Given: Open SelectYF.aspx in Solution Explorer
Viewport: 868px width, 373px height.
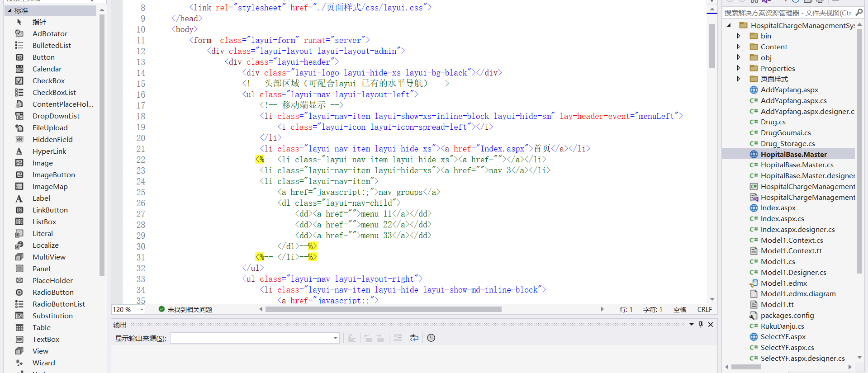Looking at the screenshot, I should click(783, 337).
